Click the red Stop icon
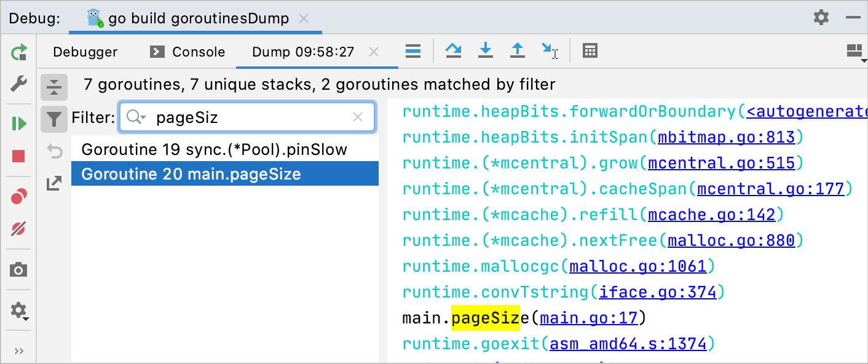The image size is (868, 364). point(19,157)
